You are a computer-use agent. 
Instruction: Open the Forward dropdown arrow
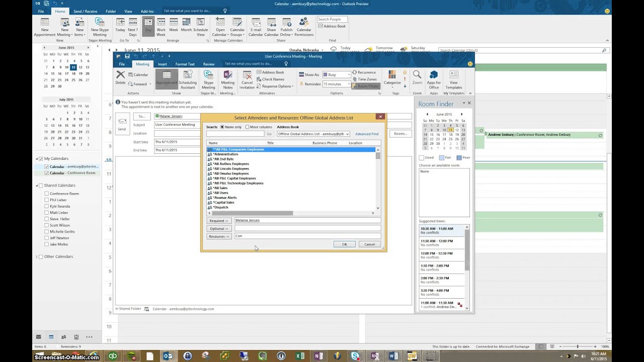point(150,84)
